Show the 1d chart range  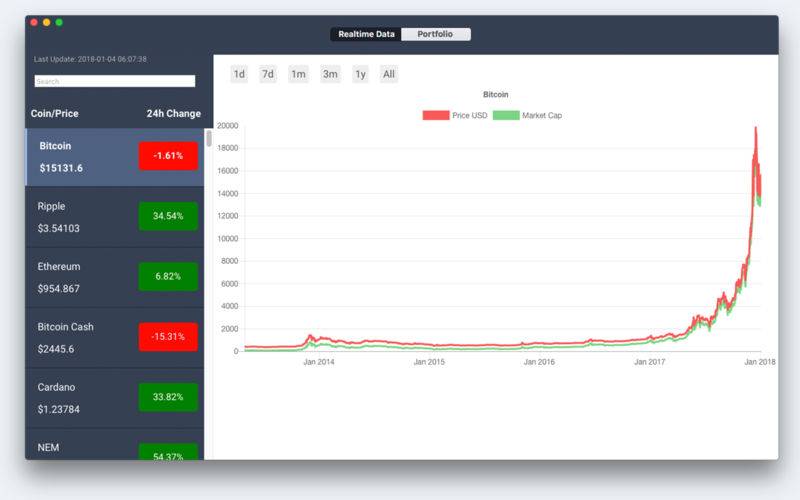239,74
